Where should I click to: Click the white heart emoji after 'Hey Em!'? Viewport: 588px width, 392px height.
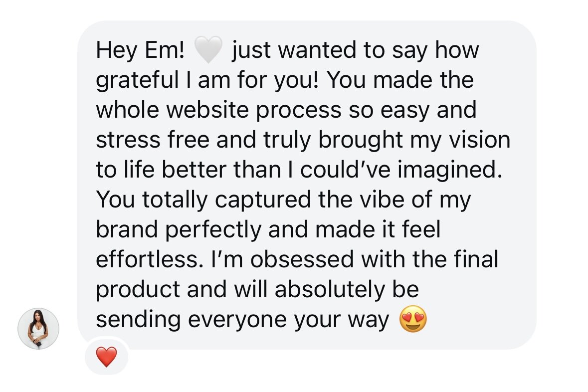207,51
